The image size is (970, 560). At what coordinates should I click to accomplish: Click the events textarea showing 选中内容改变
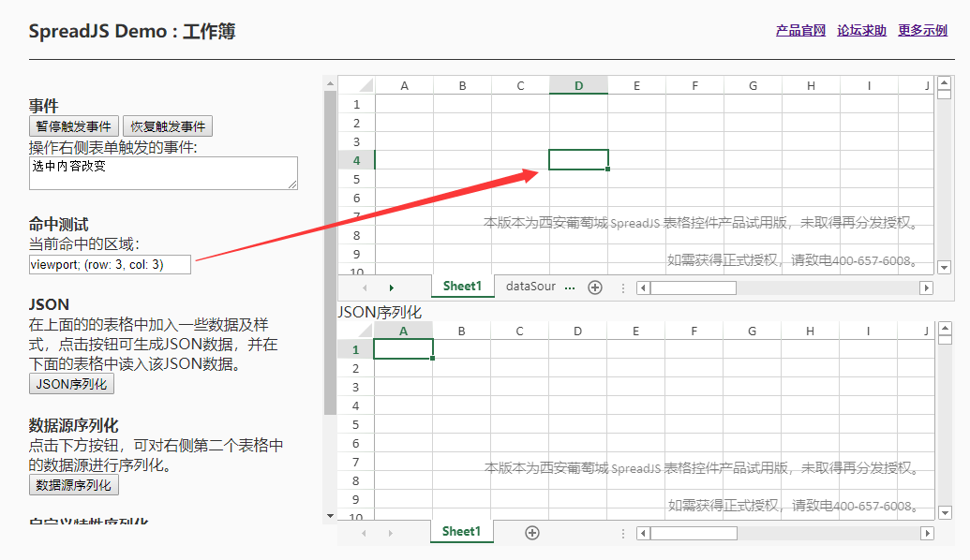163,173
